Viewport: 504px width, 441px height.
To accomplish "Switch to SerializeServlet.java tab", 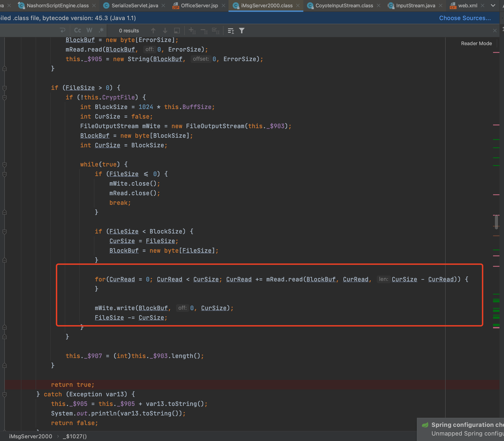I will (x=135, y=5).
